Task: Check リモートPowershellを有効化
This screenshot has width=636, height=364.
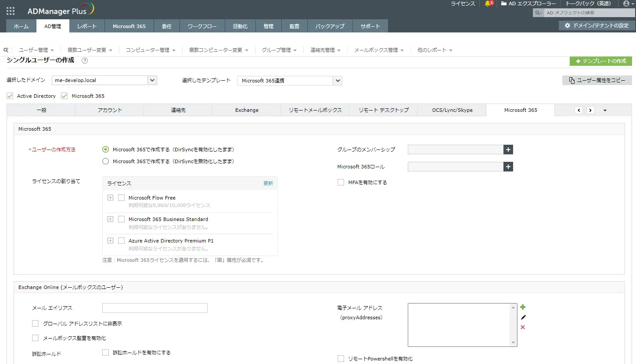Action: [341, 359]
